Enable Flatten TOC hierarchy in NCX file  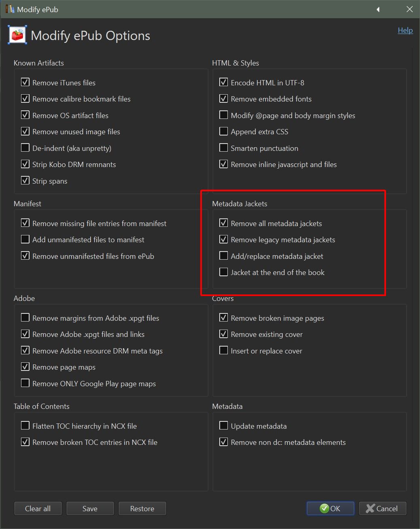25,426
